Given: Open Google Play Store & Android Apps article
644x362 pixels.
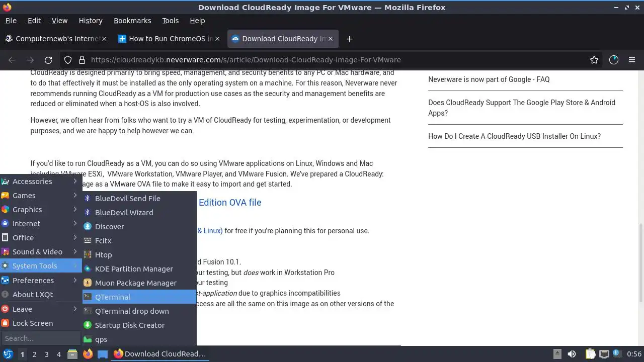Looking at the screenshot, I should (x=522, y=108).
